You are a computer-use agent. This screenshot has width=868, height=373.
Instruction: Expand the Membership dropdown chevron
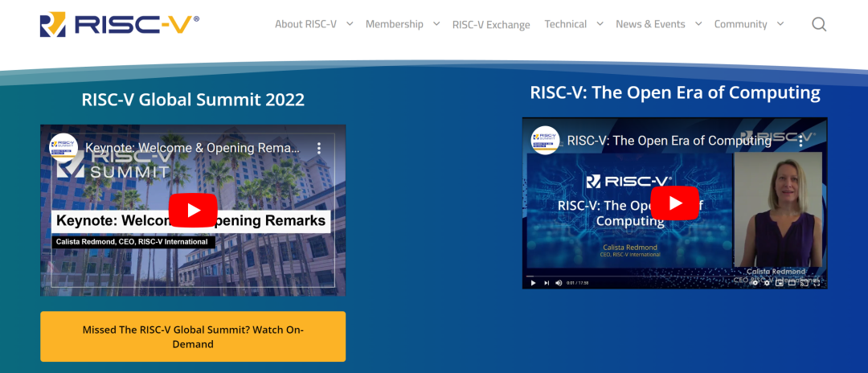(436, 24)
